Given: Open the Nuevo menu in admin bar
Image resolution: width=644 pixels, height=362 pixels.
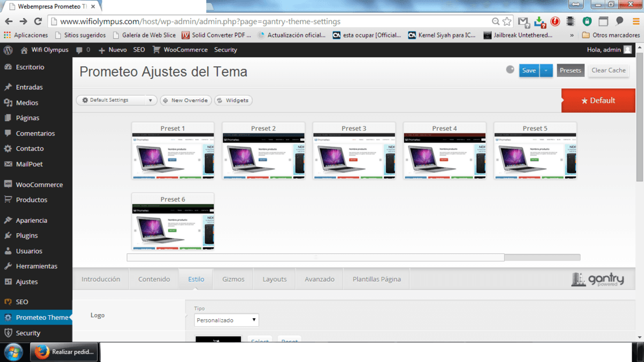Looking at the screenshot, I should tap(112, 50).
